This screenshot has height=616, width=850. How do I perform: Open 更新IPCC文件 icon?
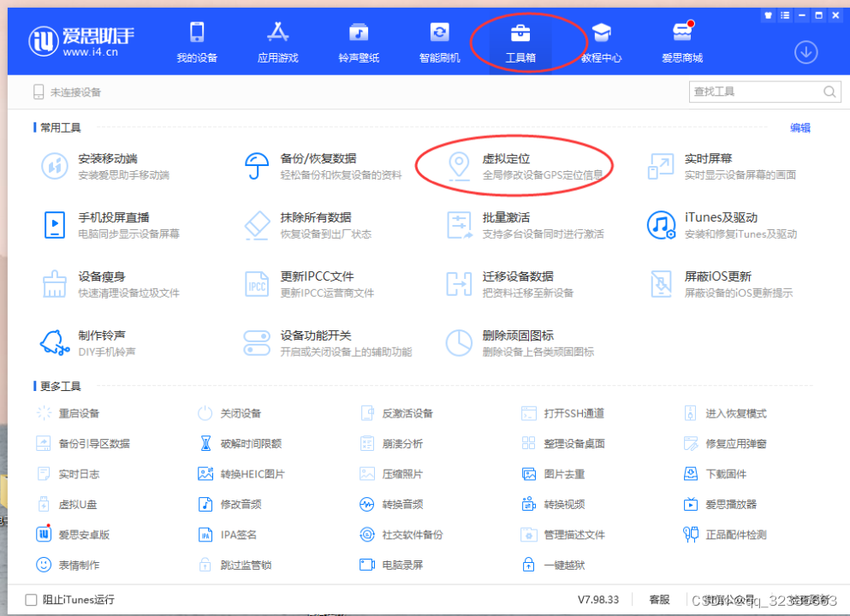[257, 284]
